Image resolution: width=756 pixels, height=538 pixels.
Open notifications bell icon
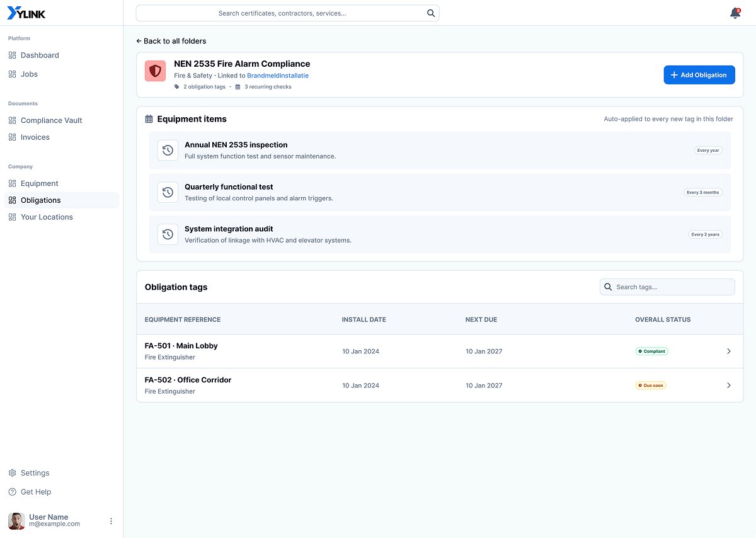click(x=735, y=13)
